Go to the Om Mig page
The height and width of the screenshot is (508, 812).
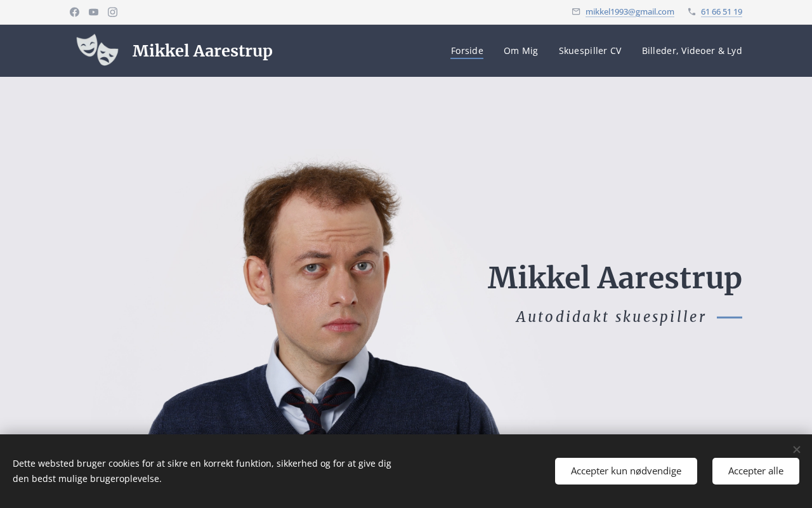pos(521,51)
